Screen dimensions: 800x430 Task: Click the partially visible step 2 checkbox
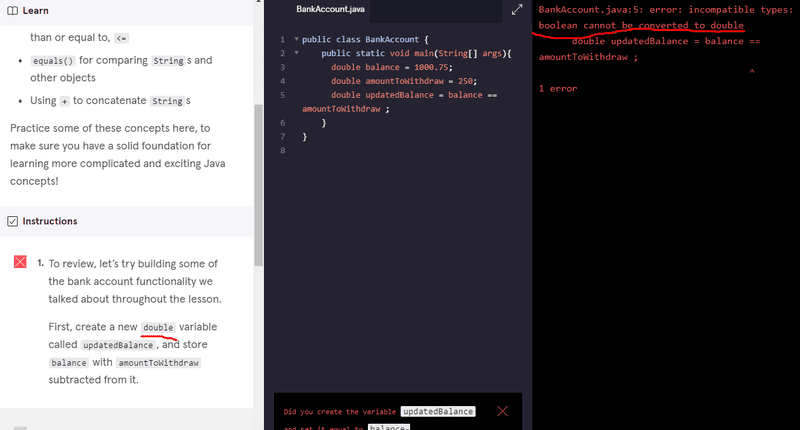[20, 427]
